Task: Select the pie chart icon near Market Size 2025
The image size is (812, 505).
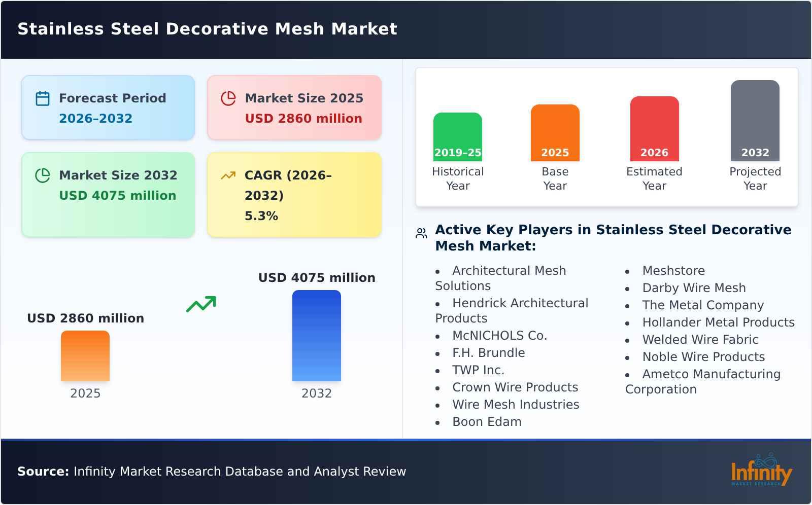Action: 228,98
